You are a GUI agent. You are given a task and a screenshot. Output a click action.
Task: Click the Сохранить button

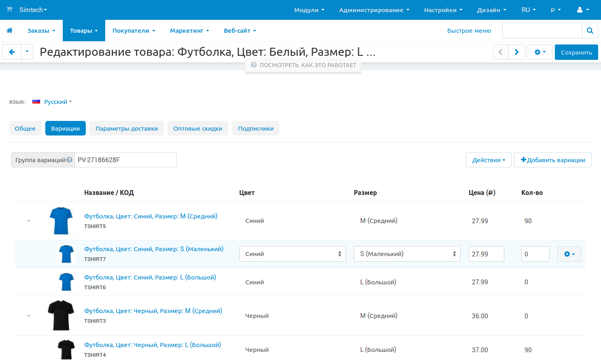coord(576,52)
